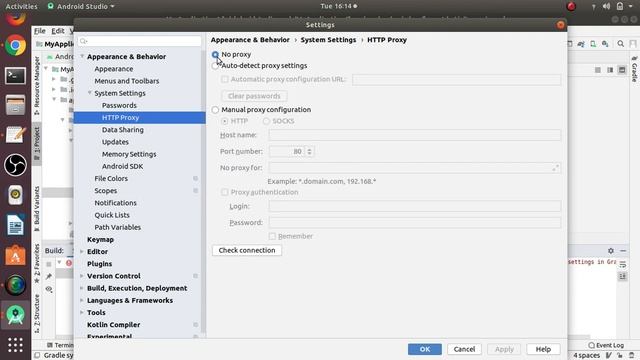Collapse Appearance & Behavior tree node

(82, 57)
